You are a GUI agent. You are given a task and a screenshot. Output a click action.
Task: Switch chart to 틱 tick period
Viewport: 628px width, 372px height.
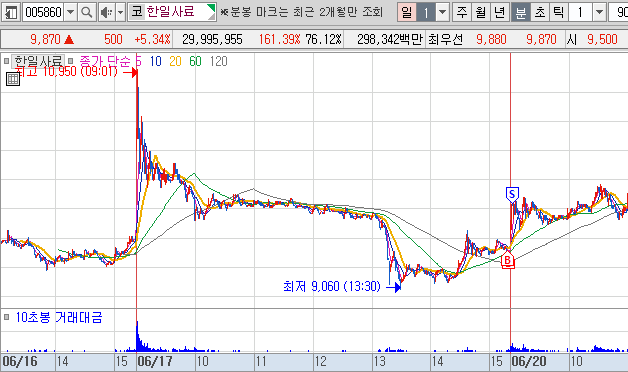click(558, 12)
